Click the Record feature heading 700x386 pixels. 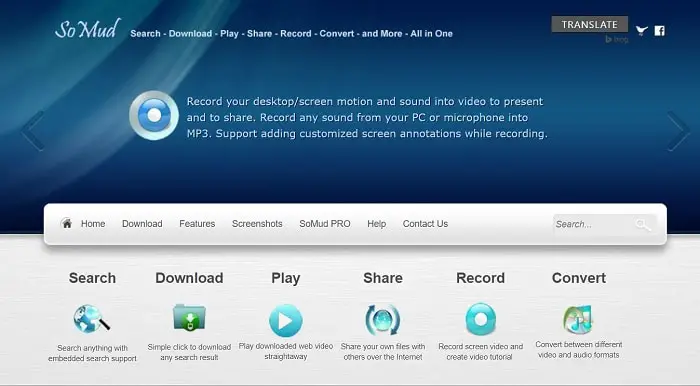480,278
